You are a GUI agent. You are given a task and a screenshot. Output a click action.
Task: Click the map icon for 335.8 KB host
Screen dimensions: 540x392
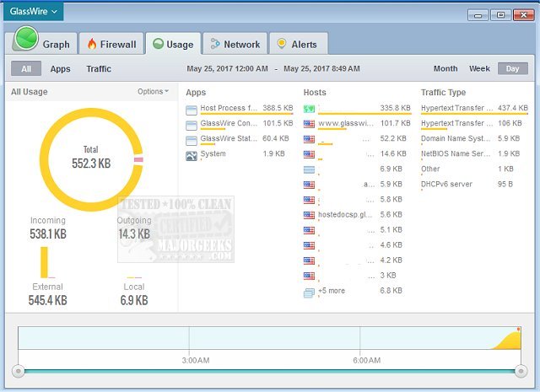tap(309, 109)
